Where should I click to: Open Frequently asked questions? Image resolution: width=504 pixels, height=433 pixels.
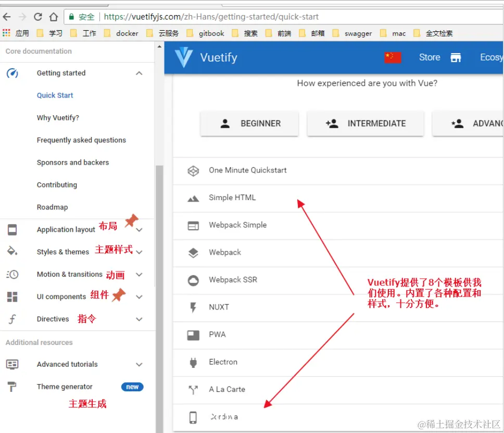pos(81,140)
